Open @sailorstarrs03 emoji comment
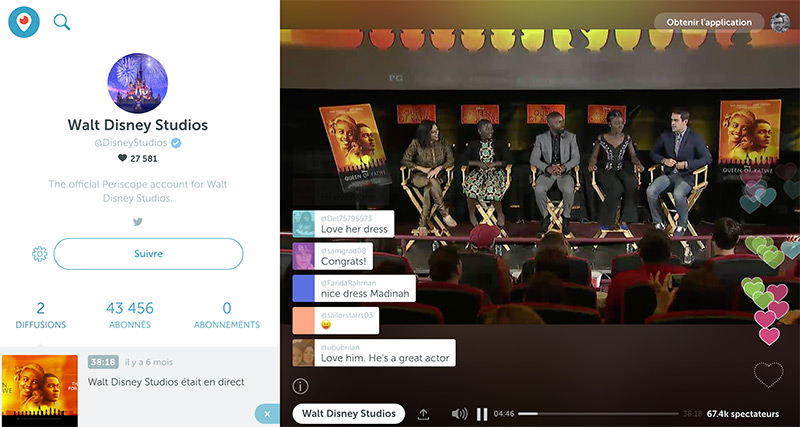This screenshot has height=427, width=800. click(336, 320)
